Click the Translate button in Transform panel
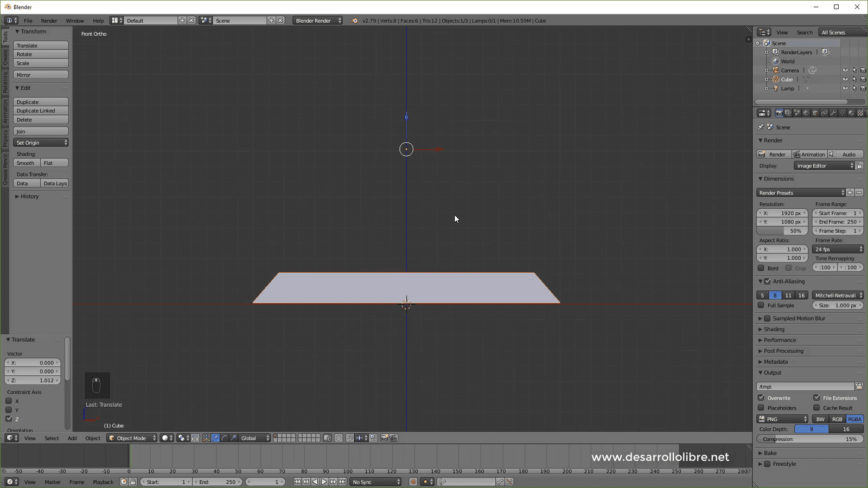Image resolution: width=868 pixels, height=488 pixels. click(41, 46)
